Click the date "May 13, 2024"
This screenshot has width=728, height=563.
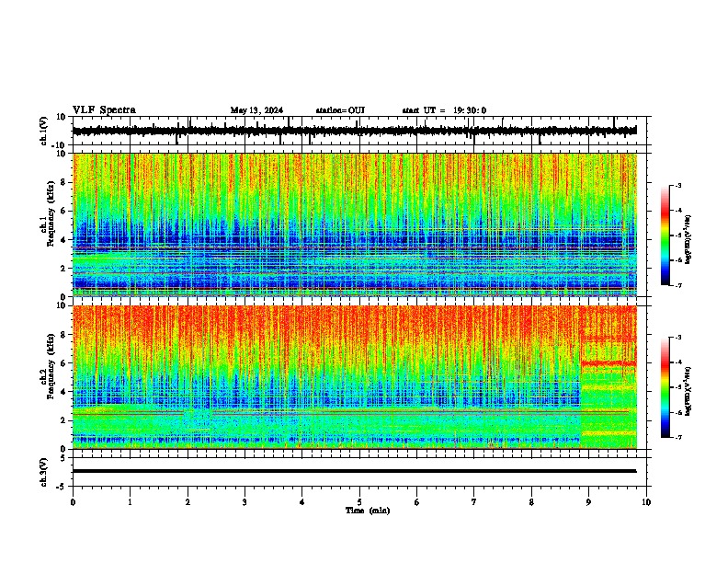[256, 110]
